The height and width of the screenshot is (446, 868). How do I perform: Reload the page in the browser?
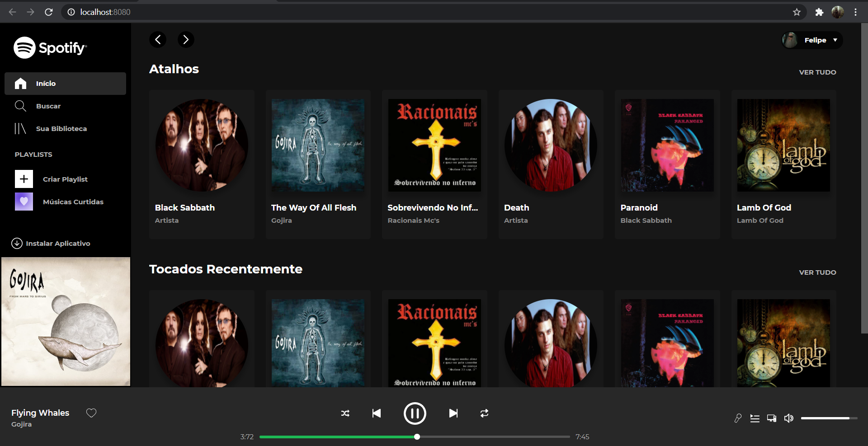[x=49, y=12]
